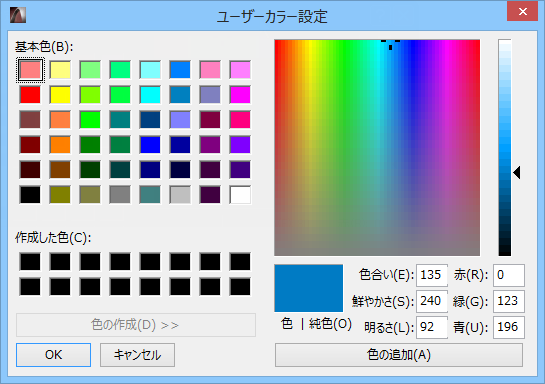Select the grayish lavender swatch in second row
This screenshot has height=384, width=545.
(210, 95)
